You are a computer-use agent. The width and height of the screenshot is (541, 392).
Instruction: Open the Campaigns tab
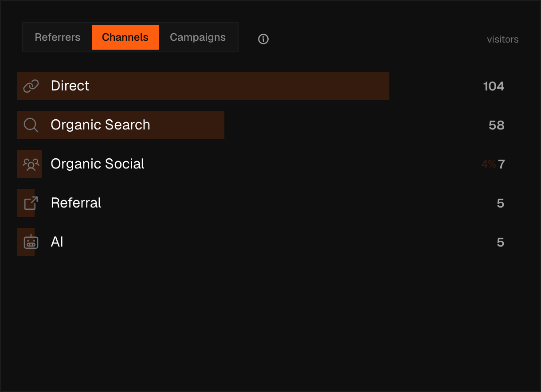pyautogui.click(x=198, y=37)
